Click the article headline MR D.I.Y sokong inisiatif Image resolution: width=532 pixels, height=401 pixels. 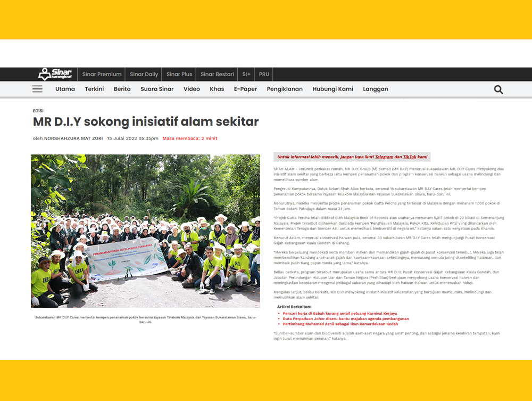pos(146,121)
